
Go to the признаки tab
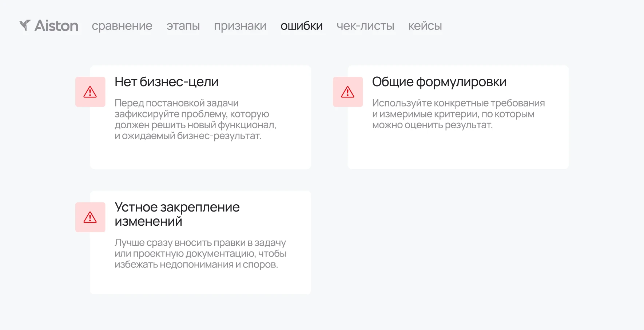pos(240,26)
